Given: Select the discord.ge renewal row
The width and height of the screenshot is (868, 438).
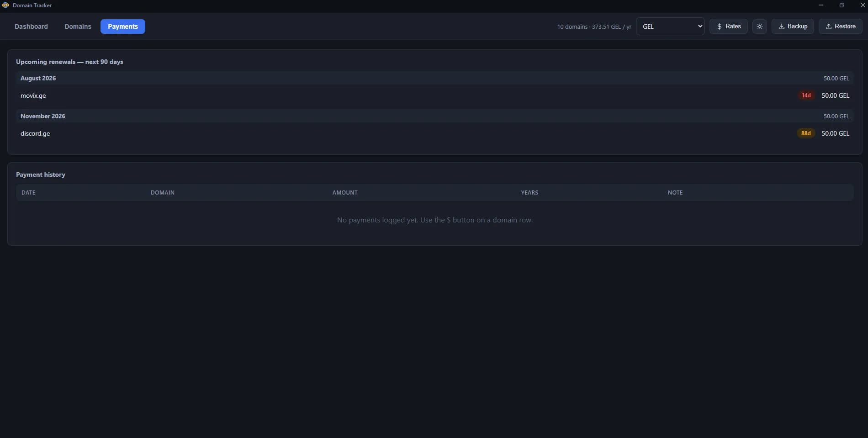Looking at the screenshot, I should tap(435, 133).
